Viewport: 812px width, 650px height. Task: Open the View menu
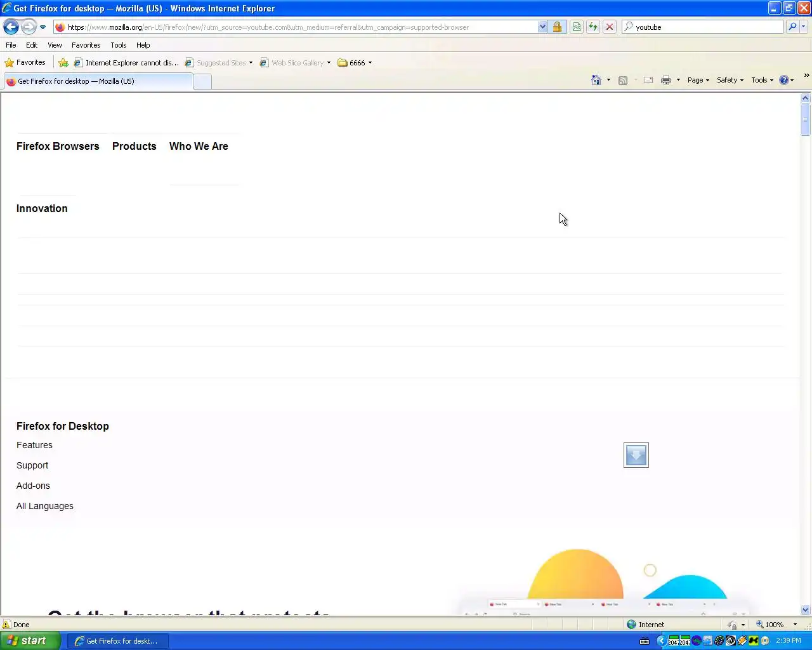coord(55,45)
